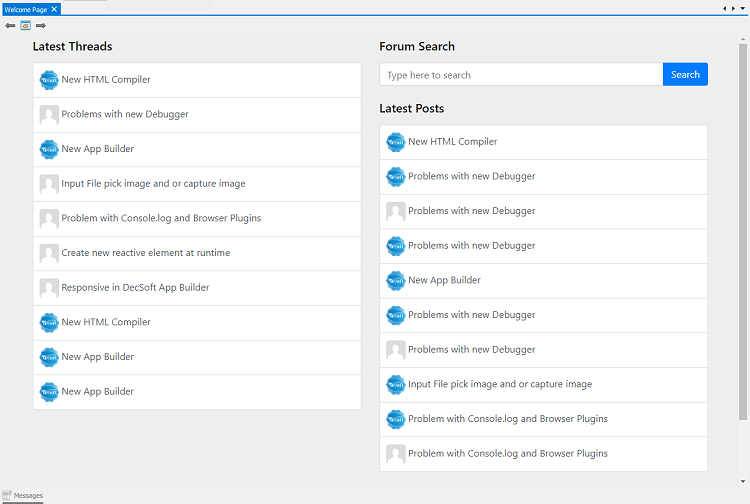Focus the forum search input field
The image size is (750, 504).
[521, 75]
